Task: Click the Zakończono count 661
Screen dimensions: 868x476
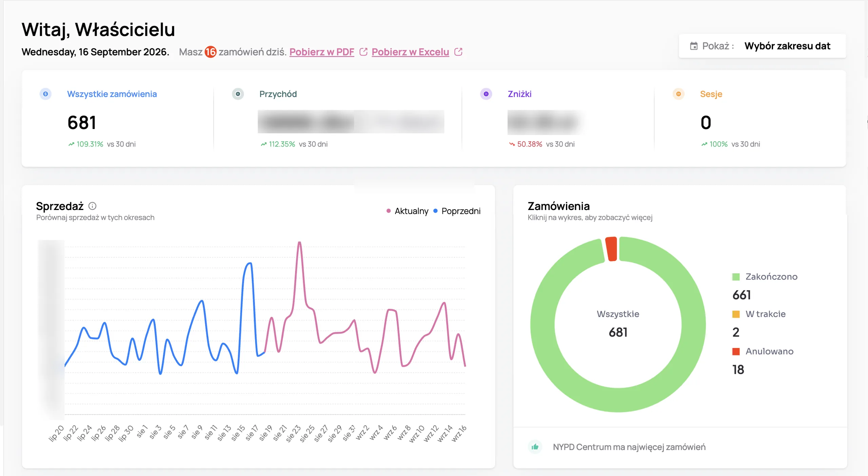Action: tap(742, 295)
